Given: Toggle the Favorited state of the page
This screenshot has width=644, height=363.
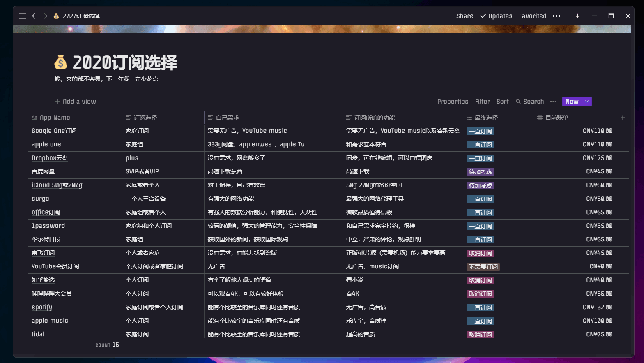Looking at the screenshot, I should (532, 16).
